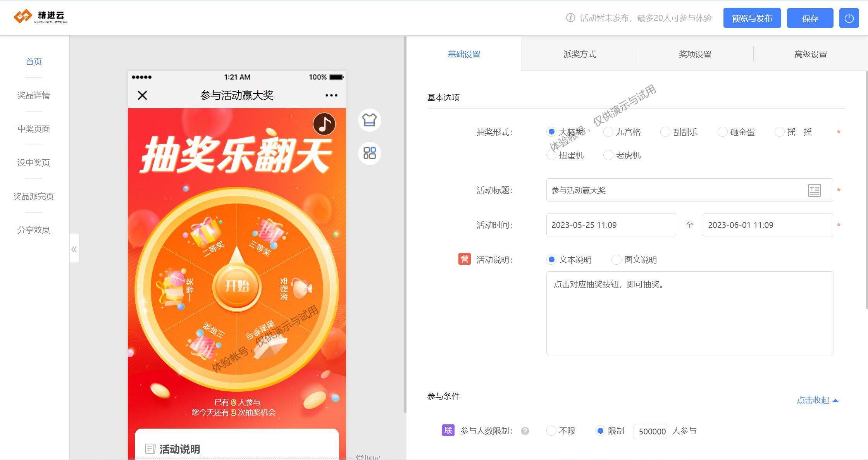Open 首页 in left sidebar

tap(34, 62)
